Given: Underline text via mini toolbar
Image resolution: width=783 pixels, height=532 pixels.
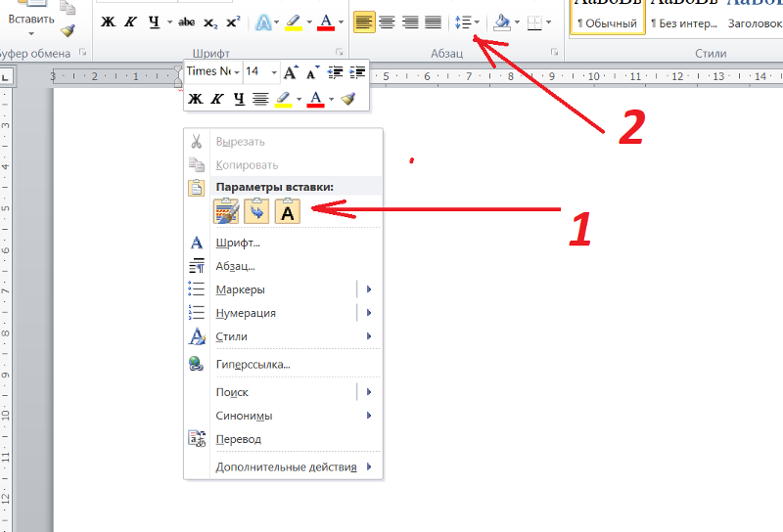Looking at the screenshot, I should [239, 99].
